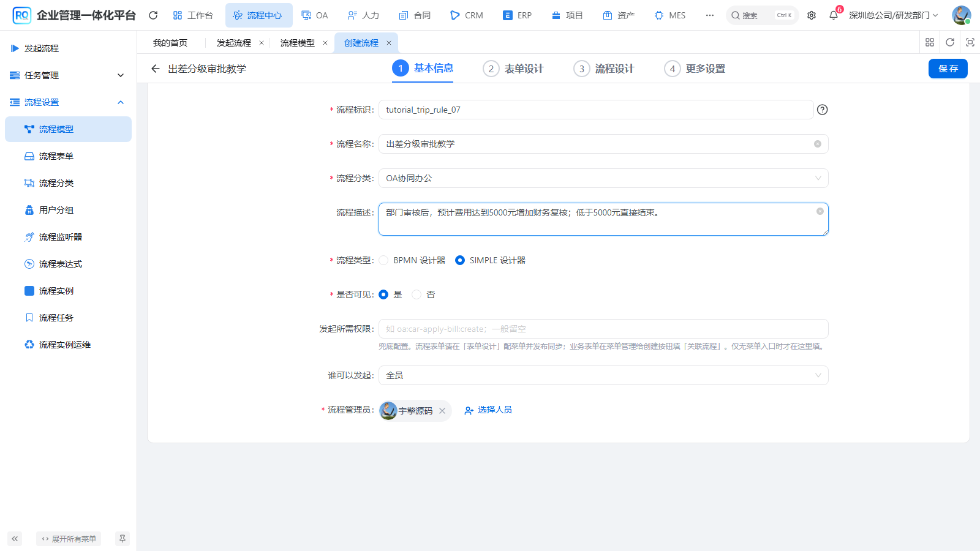The height and width of the screenshot is (551, 980).
Task: Open the settings gear icon in top bar
Action: click(x=812, y=15)
